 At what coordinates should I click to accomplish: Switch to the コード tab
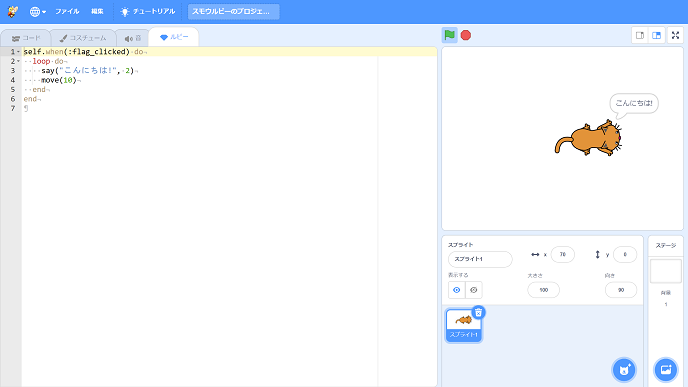point(26,38)
